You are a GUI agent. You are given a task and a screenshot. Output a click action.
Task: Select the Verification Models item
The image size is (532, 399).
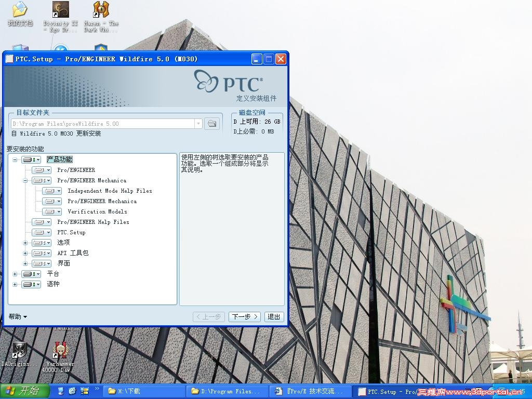point(97,212)
